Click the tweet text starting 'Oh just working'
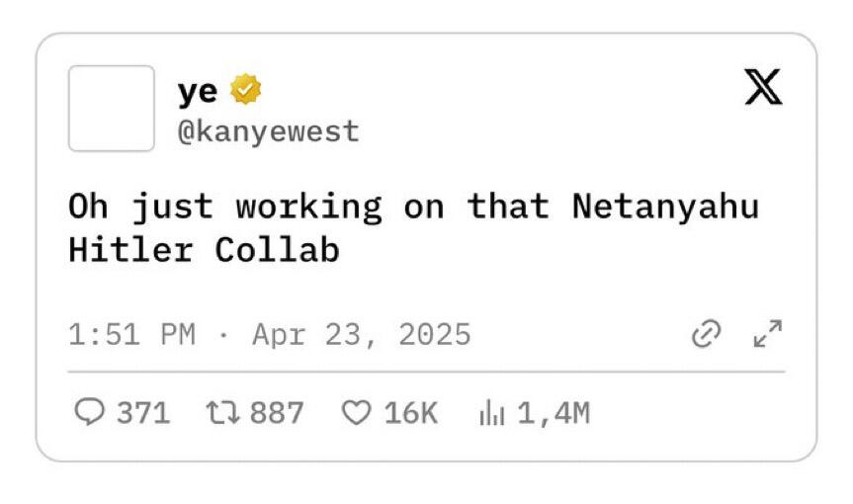The width and height of the screenshot is (853, 504). [413, 228]
